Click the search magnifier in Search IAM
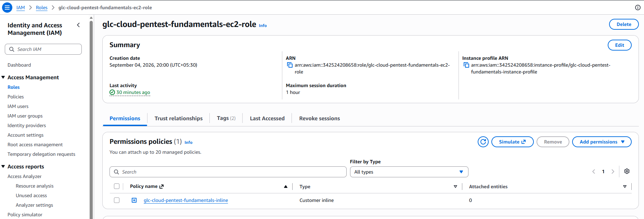Viewport: 644px width, 219px height. pyautogui.click(x=12, y=49)
